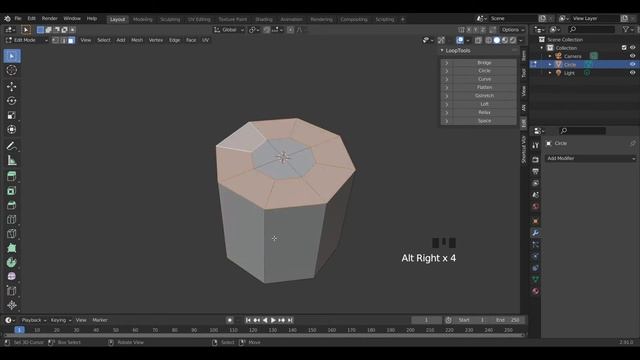Image resolution: width=640 pixels, height=360 pixels.
Task: Collapse the LoopTools panel
Action: click(442, 51)
